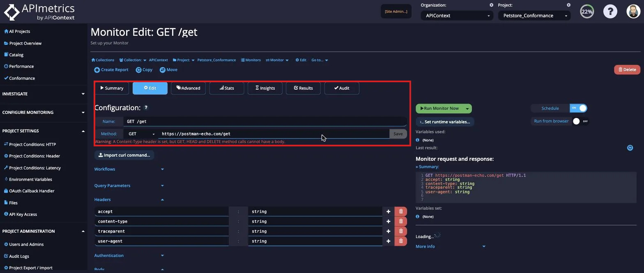Toggle the Run from browser switch

click(x=580, y=121)
